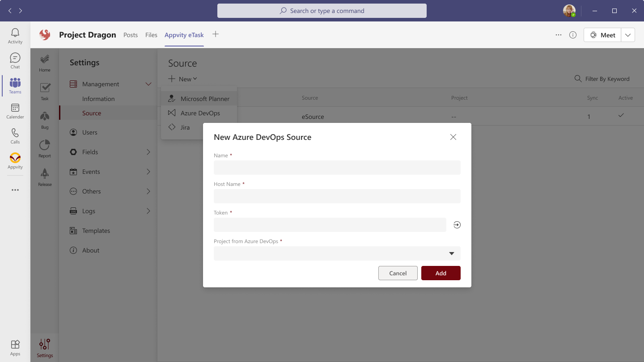Open Calls in the Teams sidebar

click(x=15, y=136)
